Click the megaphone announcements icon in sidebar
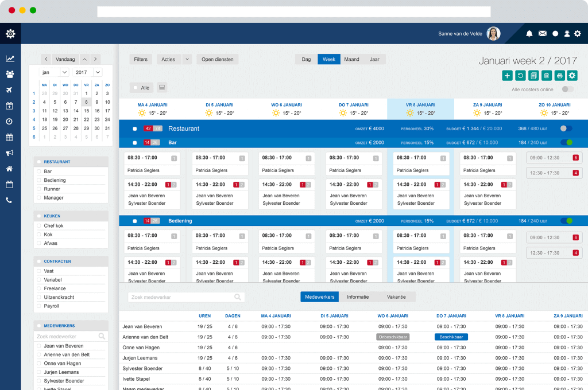 [x=10, y=153]
